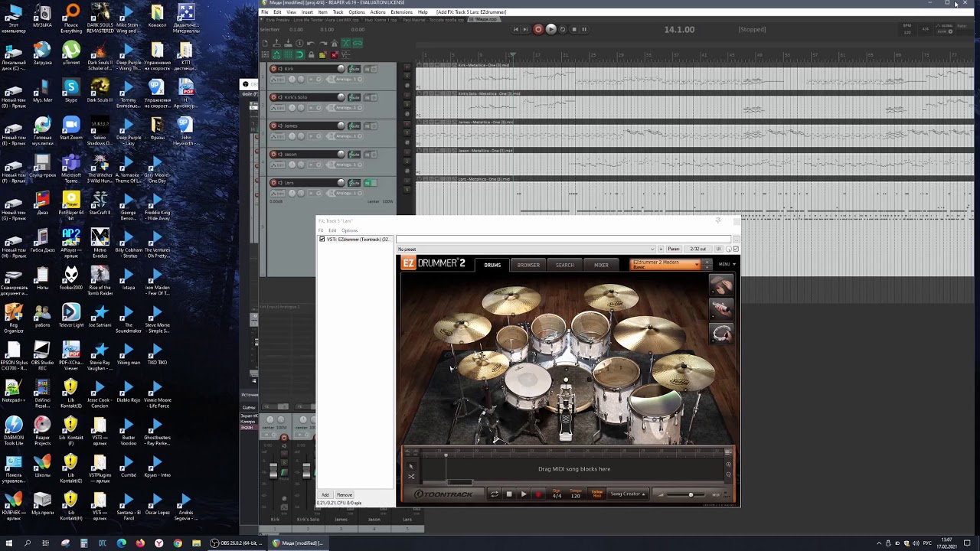Open FX chain on the Kirk track
The image size is (980, 551).
367,69
